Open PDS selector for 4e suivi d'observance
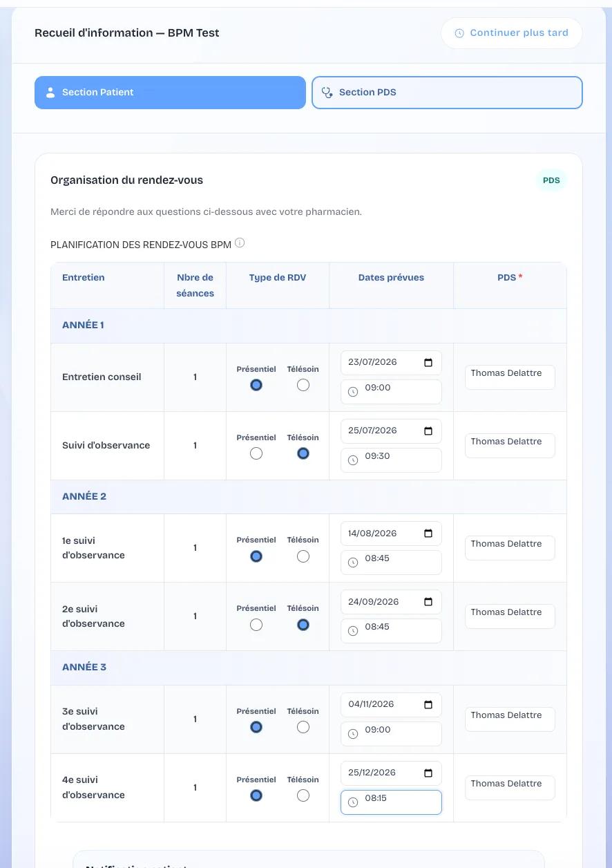The width and height of the screenshot is (612, 868). pyautogui.click(x=510, y=788)
